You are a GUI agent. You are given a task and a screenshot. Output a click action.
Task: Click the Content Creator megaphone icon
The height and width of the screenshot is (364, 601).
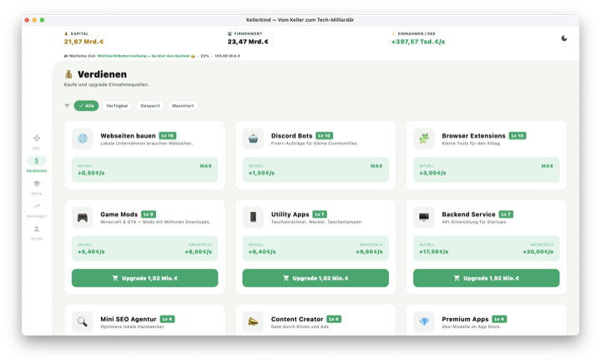[253, 322]
